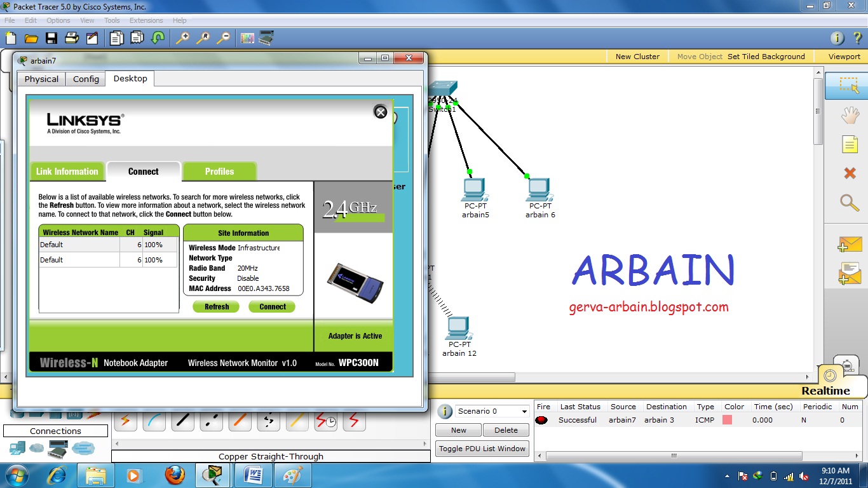Screen dimensions: 868x488
Task: Click the Firefox taskbar icon
Action: pos(175,475)
